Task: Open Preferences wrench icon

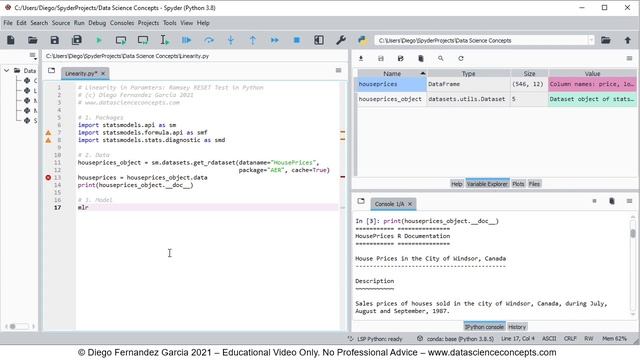Action: point(341,40)
